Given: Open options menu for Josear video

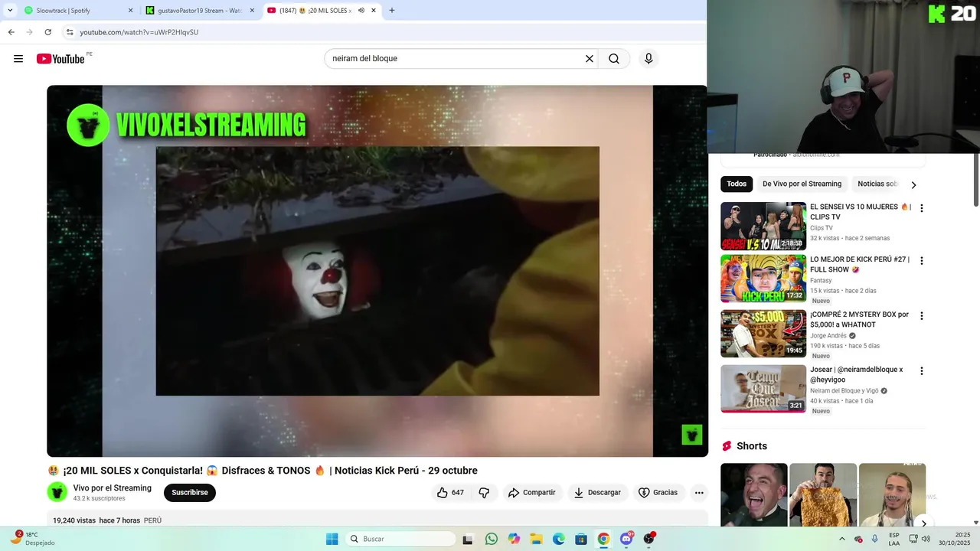Looking at the screenshot, I should [922, 371].
